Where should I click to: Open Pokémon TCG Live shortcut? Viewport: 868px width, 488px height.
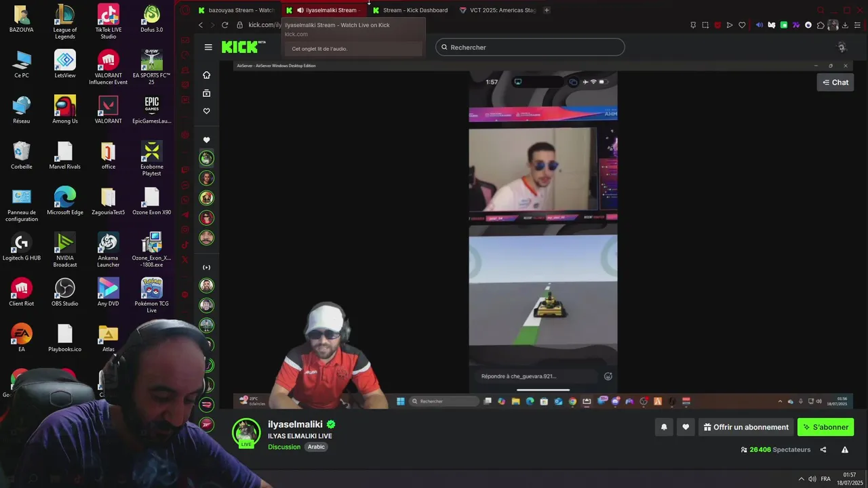tap(152, 296)
